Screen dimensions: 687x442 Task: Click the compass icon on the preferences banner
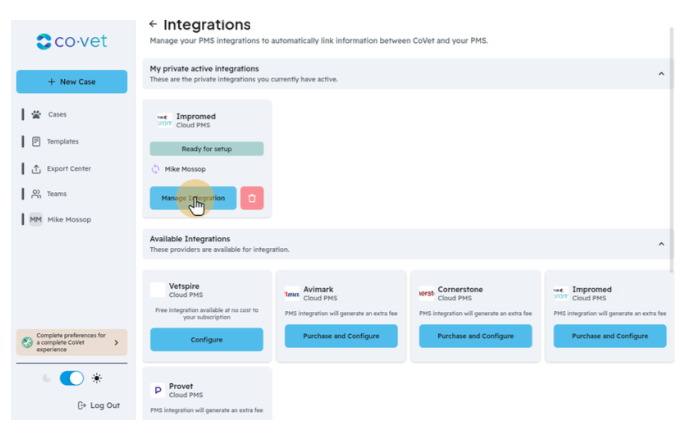click(27, 342)
